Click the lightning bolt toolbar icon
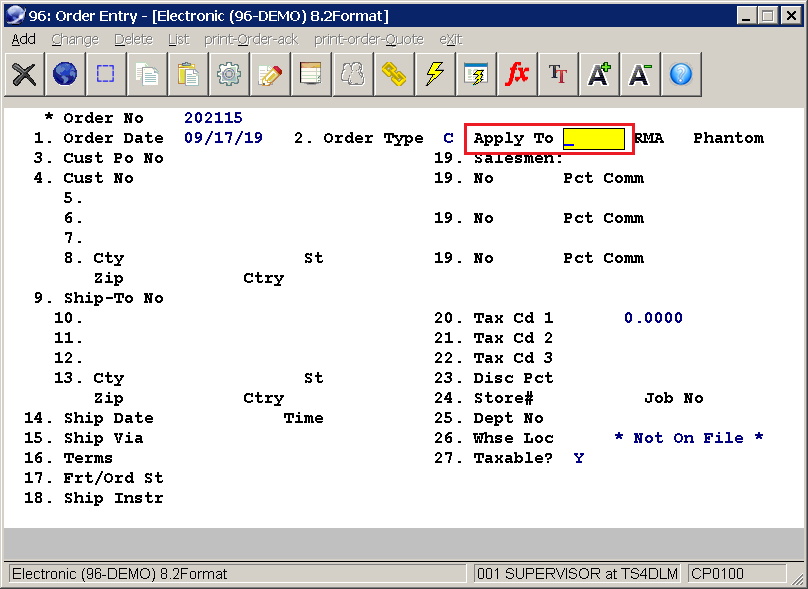Viewport: 808px width, 589px height. point(435,74)
